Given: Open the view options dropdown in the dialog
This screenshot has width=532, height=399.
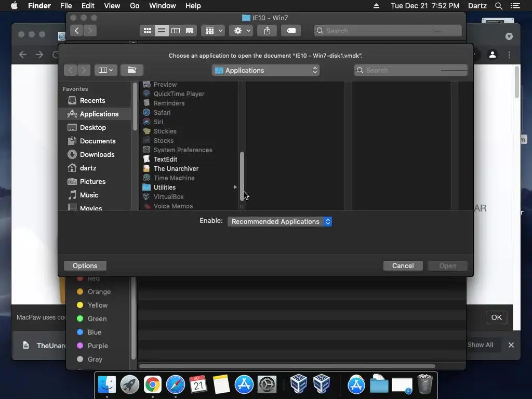Looking at the screenshot, I should (105, 70).
